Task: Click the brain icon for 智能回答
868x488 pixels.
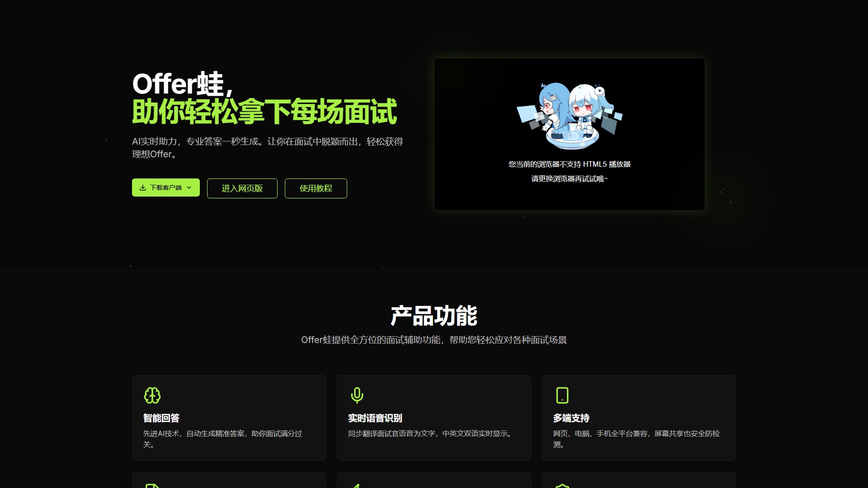Action: [x=152, y=395]
